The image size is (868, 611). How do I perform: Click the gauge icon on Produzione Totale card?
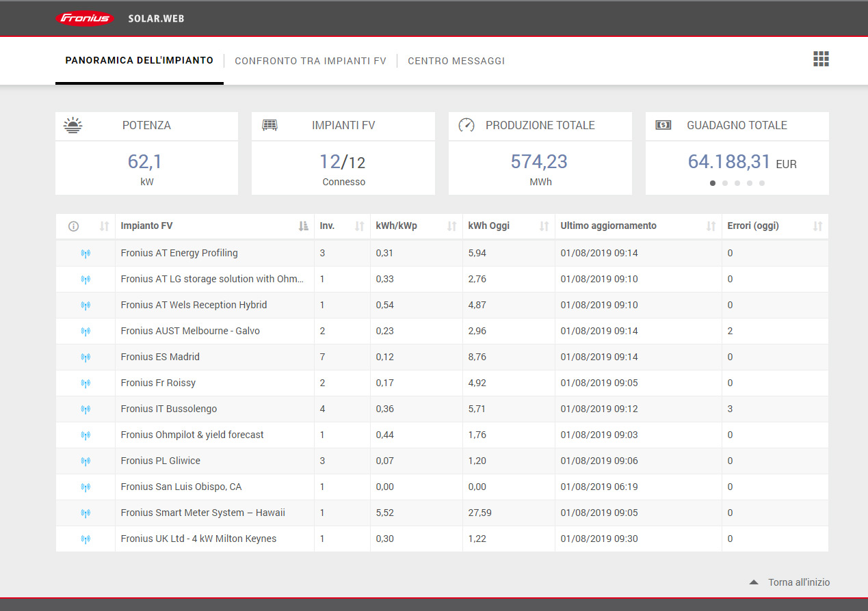[466, 125]
